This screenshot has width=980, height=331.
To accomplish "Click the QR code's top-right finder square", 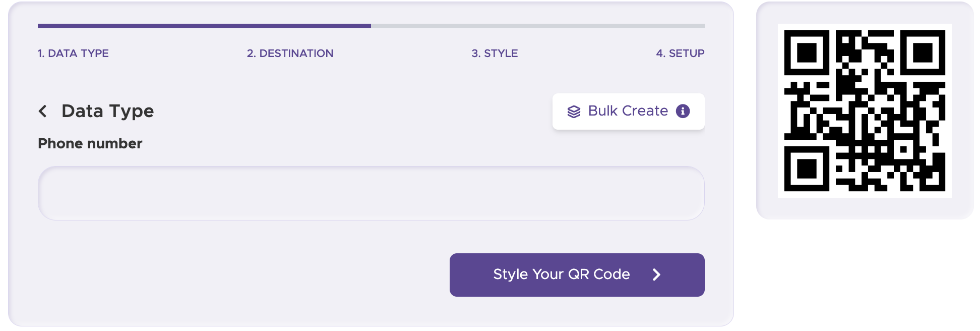I will pos(923,52).
